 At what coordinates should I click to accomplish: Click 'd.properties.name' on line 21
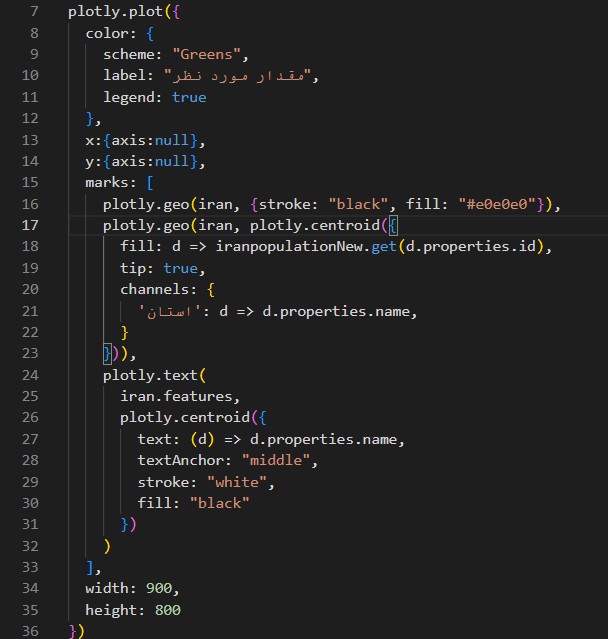click(x=336, y=312)
